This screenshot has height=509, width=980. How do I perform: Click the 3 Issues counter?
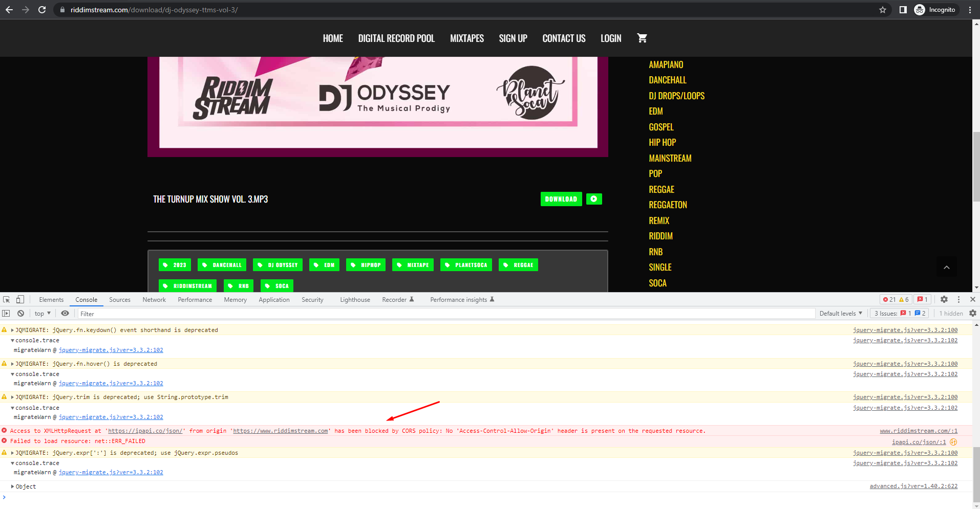[x=900, y=314]
